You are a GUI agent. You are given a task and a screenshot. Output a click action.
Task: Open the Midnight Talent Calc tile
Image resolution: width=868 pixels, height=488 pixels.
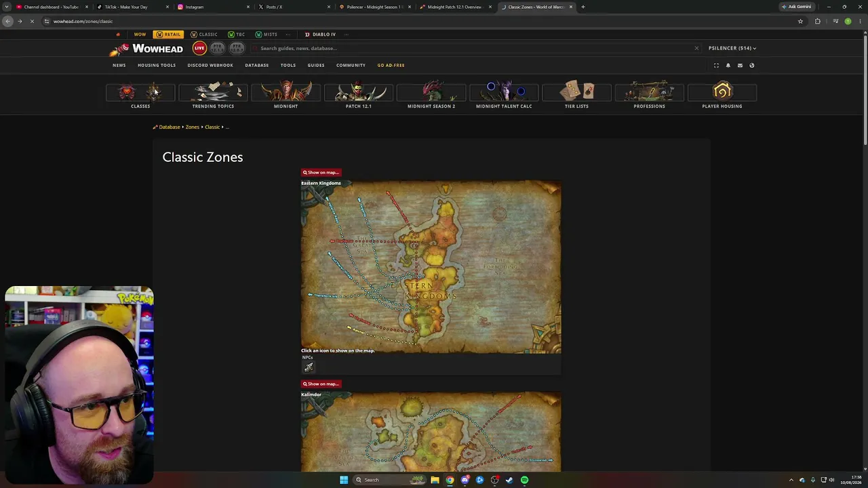(504, 96)
